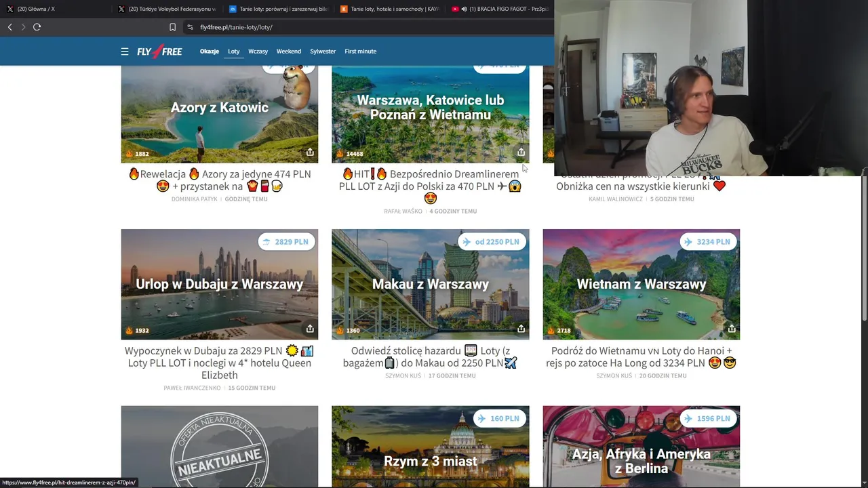Click the 17 godzin temu timestamp
Viewport: 868px width, 488px height.
[x=452, y=376]
